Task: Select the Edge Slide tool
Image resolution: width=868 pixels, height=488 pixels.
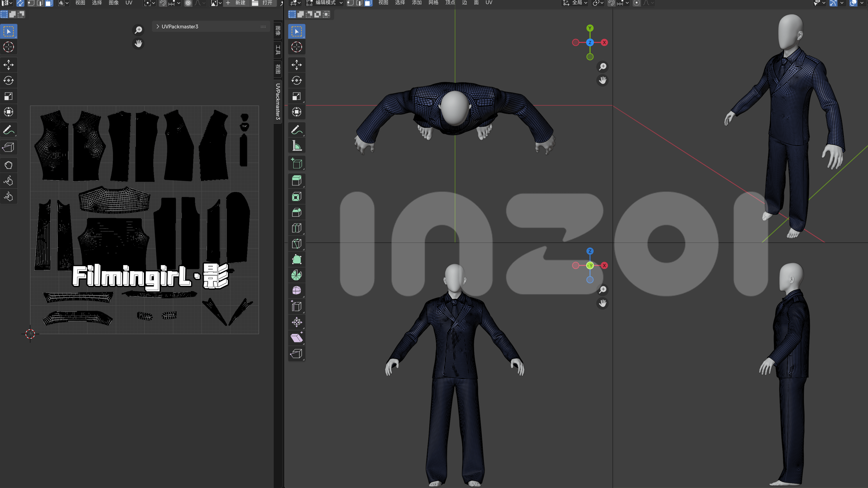Action: 297,306
